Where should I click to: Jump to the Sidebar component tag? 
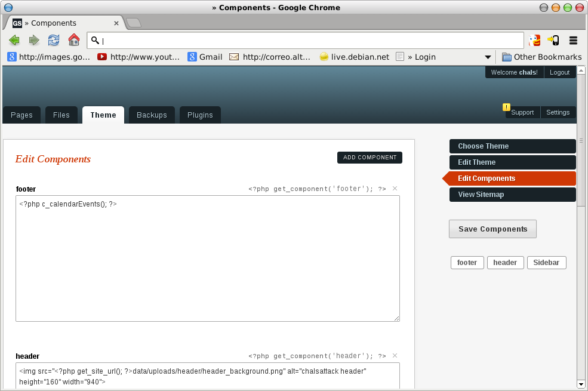(x=546, y=263)
